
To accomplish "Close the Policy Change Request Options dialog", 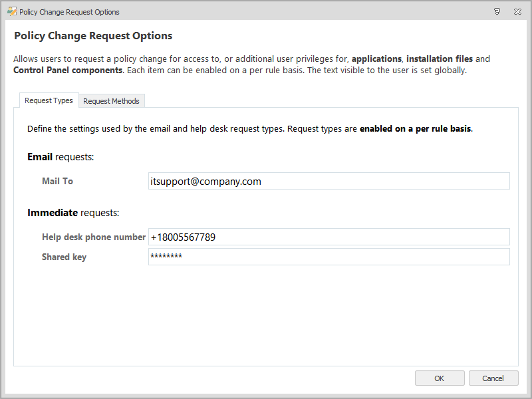I will point(517,12).
